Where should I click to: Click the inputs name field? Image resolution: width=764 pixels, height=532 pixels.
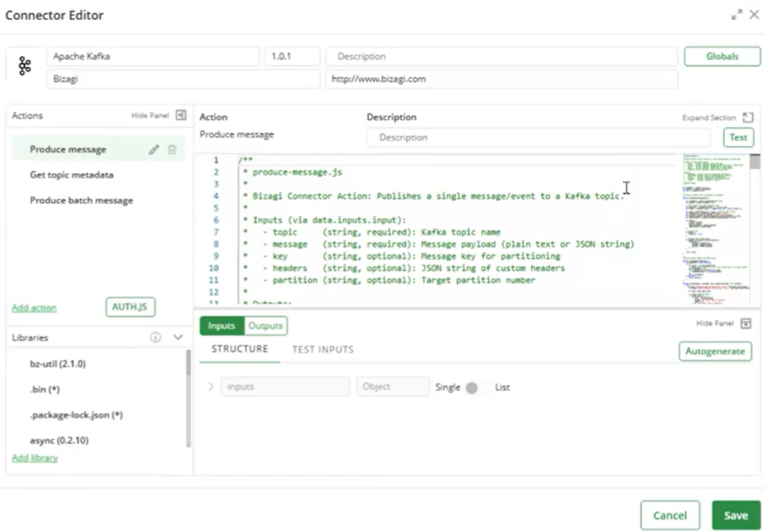click(x=285, y=387)
